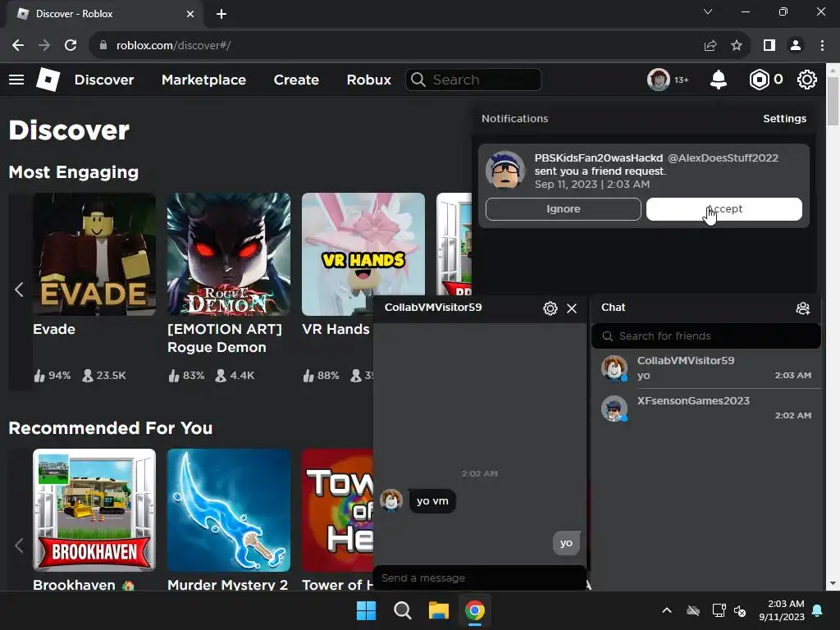Open XFsensonGames2023 conversation in Chat list

click(x=706, y=409)
